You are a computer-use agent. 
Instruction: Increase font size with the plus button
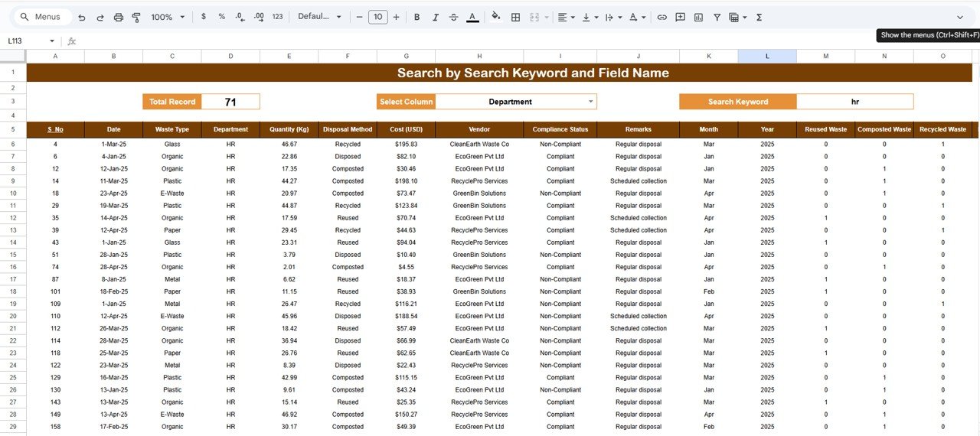point(396,17)
